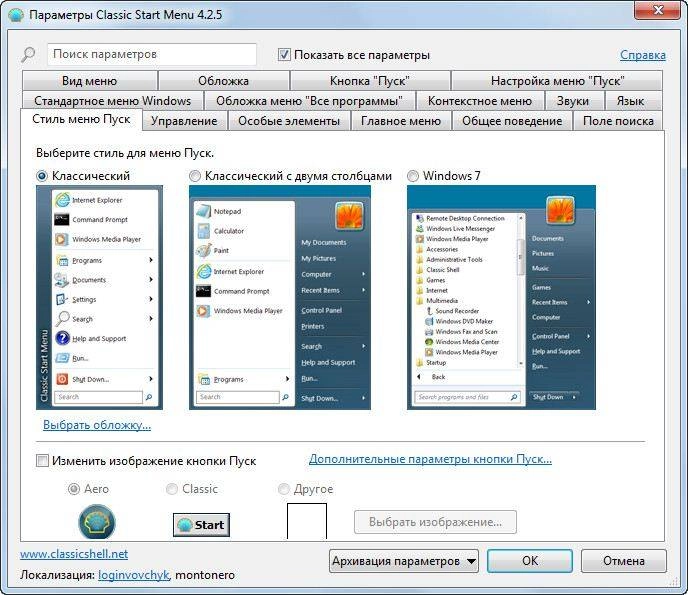The height and width of the screenshot is (595, 688).
Task: Click the Classic Start button image
Action: click(x=201, y=525)
